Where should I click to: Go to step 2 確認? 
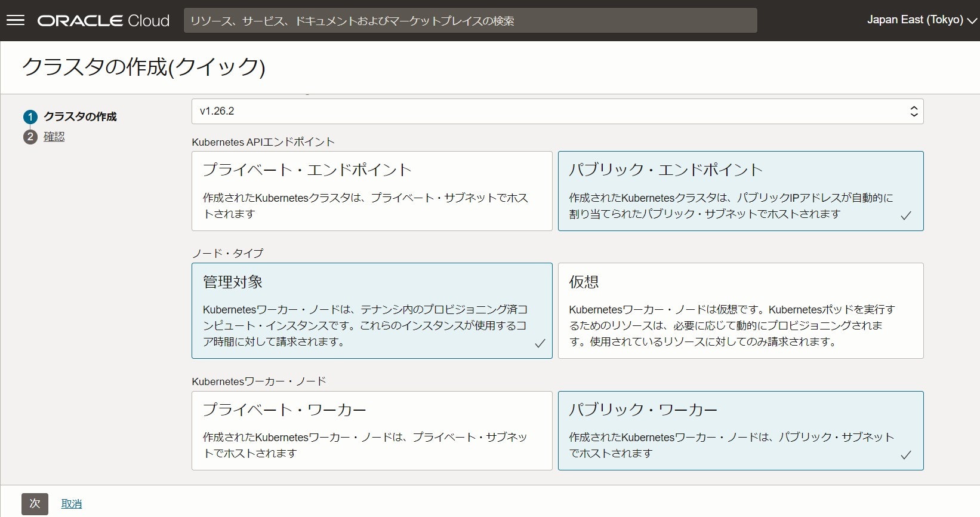[x=54, y=137]
